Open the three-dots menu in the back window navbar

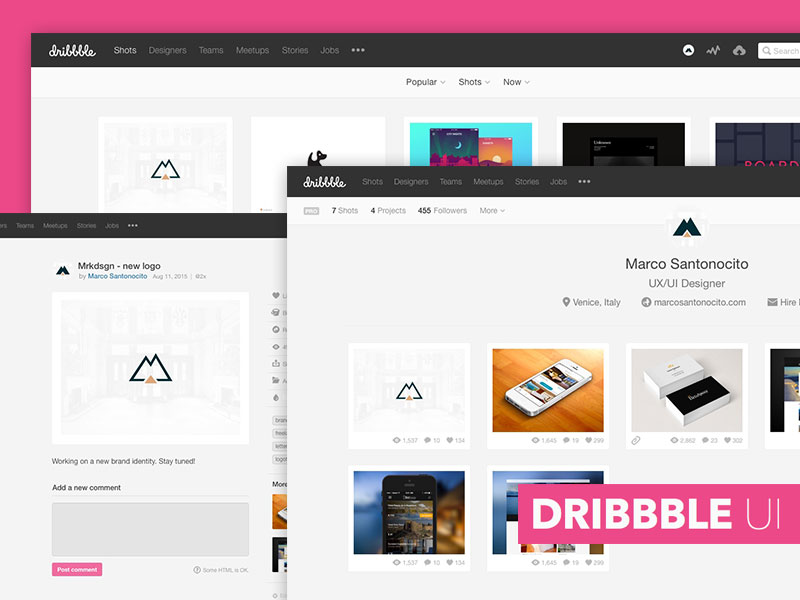pyautogui.click(x=358, y=50)
